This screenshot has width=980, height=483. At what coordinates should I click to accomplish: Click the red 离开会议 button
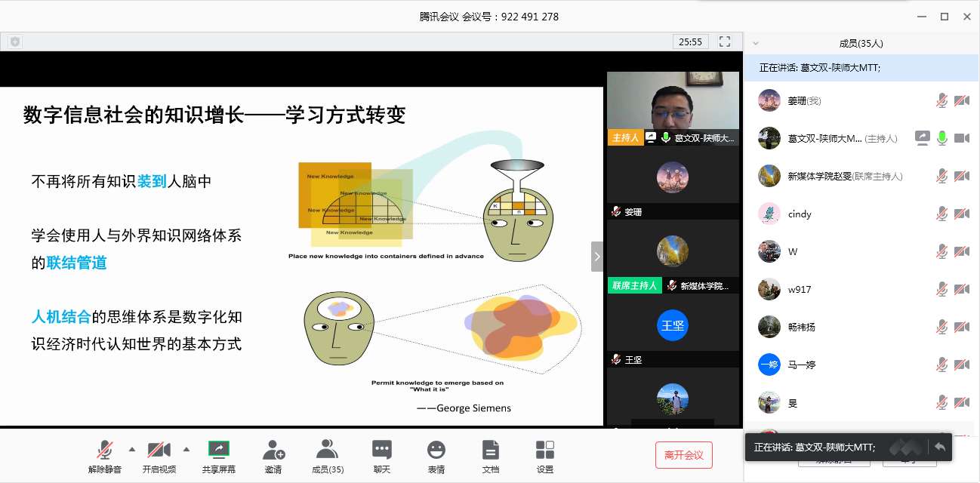pyautogui.click(x=683, y=455)
